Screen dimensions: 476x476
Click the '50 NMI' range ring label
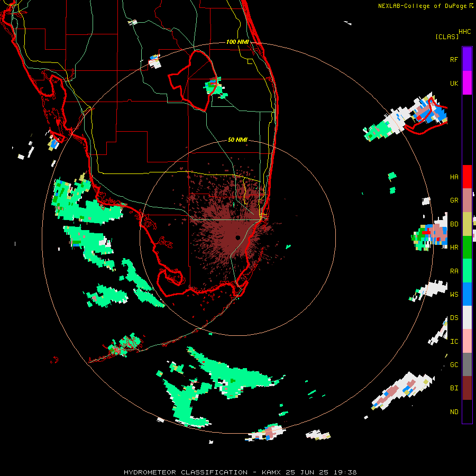tap(237, 140)
